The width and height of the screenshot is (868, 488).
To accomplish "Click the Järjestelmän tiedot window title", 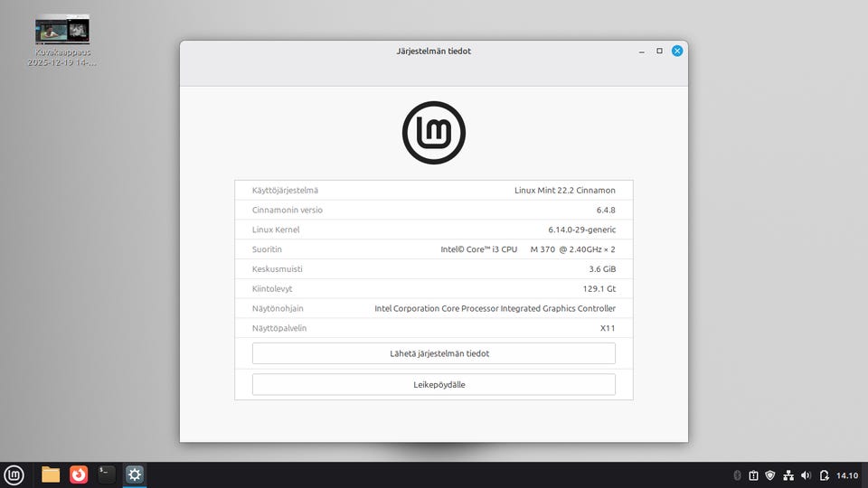I will tap(433, 51).
